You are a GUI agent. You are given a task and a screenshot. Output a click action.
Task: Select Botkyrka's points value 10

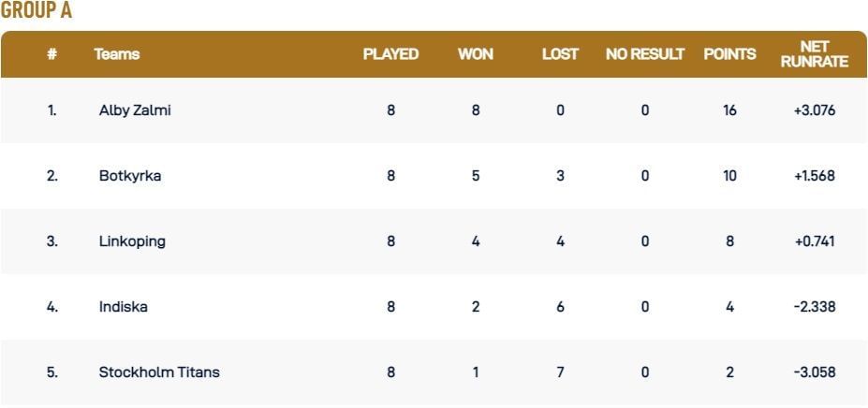729,176
